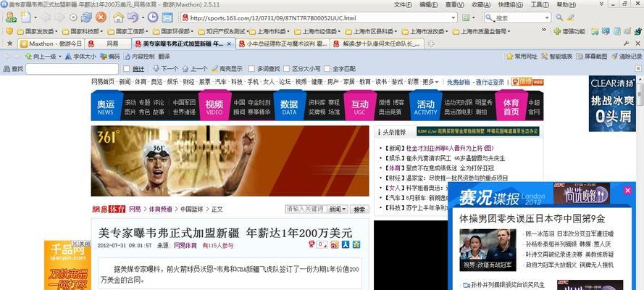Click the pink 视频 VIDEO nav block
This screenshot has height=290, width=644.
point(214,107)
